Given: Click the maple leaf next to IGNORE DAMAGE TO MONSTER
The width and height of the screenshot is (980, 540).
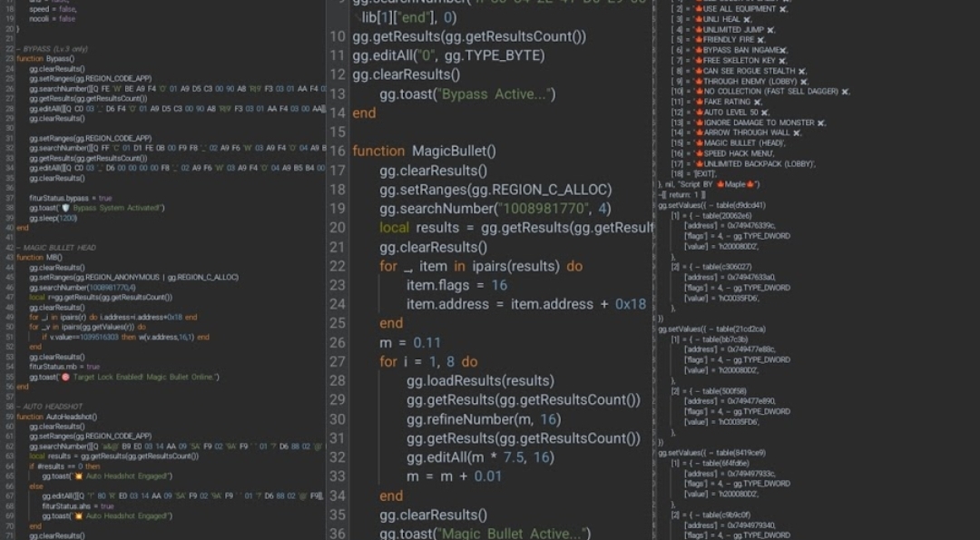Looking at the screenshot, I should [x=699, y=123].
